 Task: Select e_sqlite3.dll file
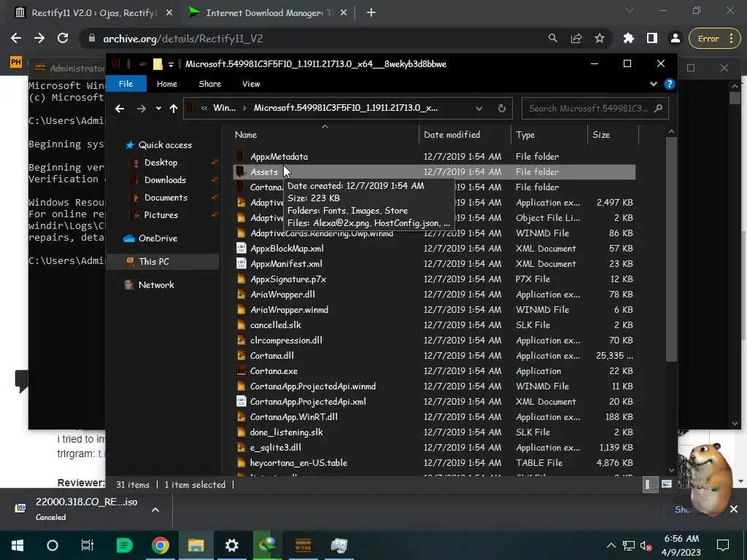(x=275, y=448)
